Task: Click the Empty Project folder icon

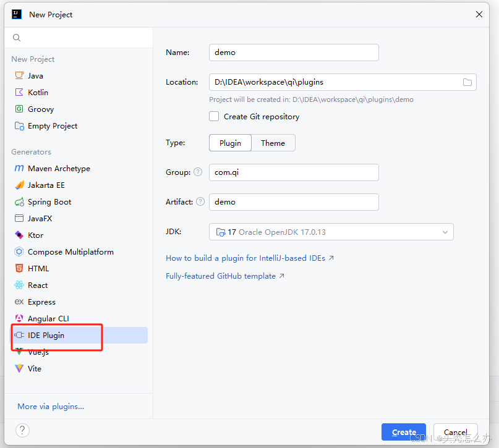Action: tap(19, 126)
